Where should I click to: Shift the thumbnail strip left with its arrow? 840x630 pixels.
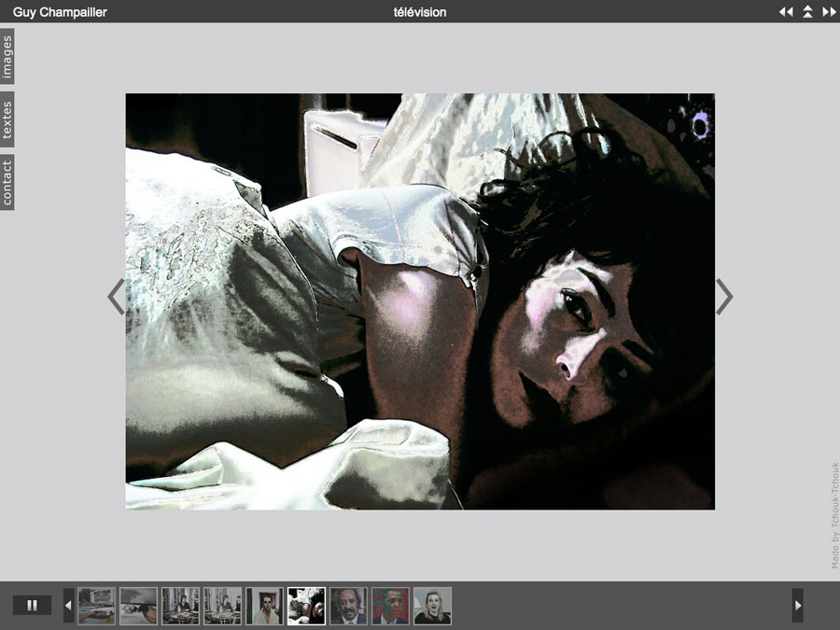pyautogui.click(x=68, y=606)
